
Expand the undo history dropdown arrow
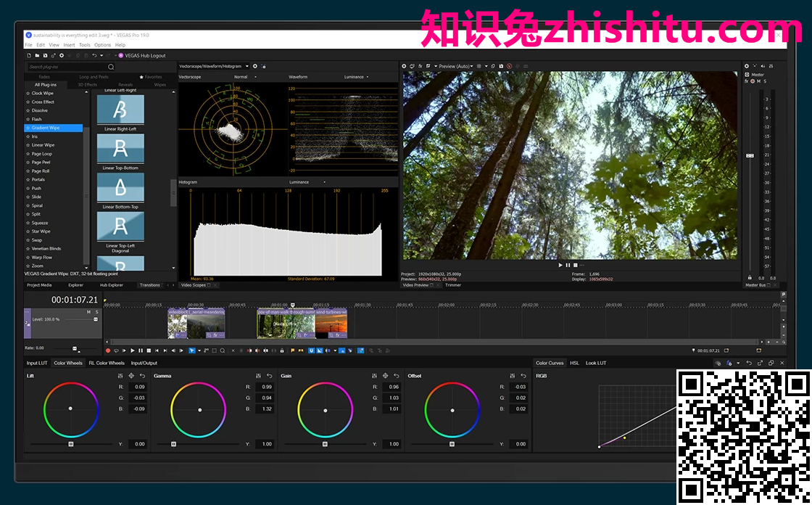click(x=101, y=55)
